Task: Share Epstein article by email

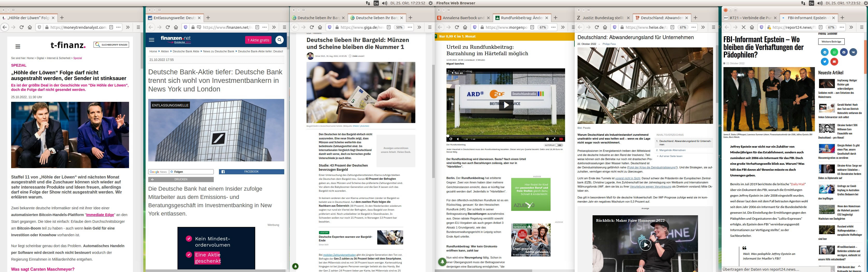Action: 834,61
